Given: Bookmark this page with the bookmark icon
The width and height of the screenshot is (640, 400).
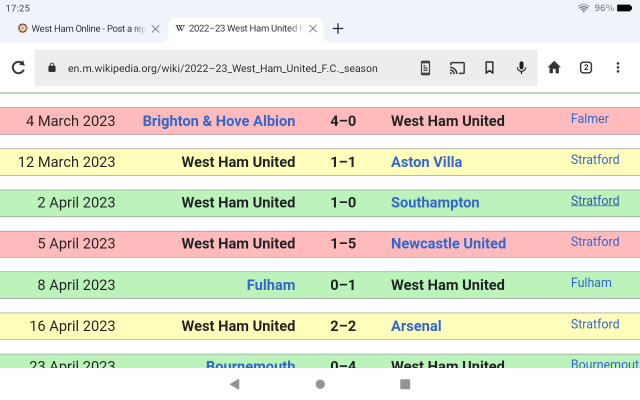Looking at the screenshot, I should pos(489,68).
